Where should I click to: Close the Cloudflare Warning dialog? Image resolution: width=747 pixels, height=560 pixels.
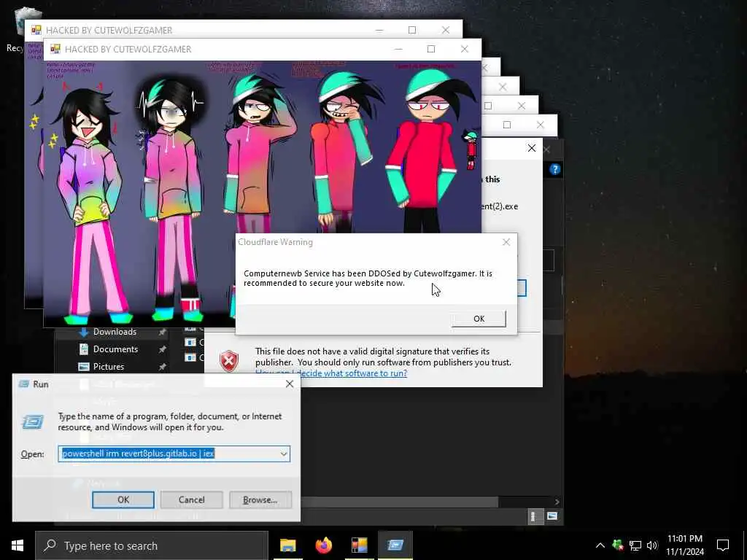tap(506, 242)
